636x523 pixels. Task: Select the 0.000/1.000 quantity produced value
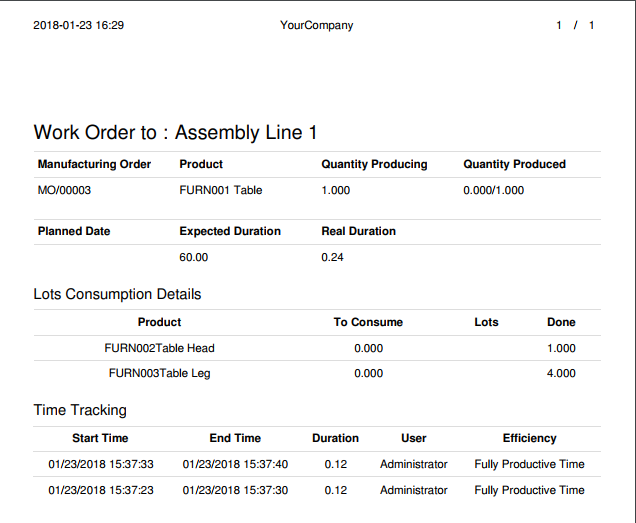[x=493, y=190]
